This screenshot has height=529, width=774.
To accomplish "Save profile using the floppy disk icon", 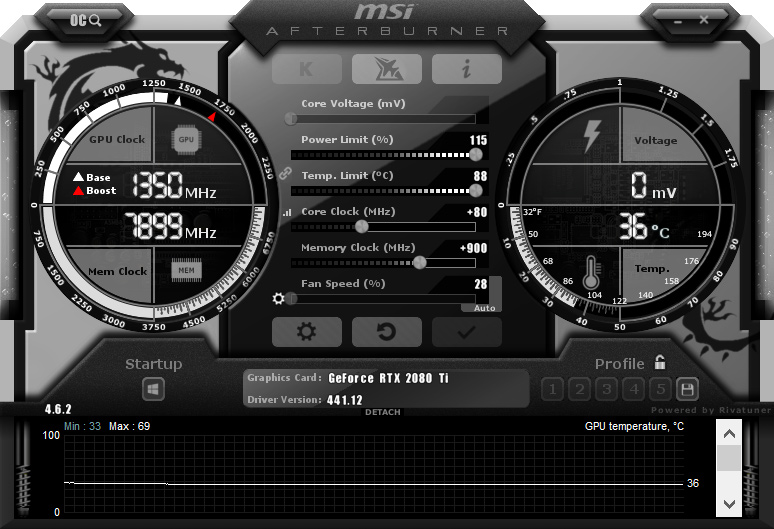I will coord(687,389).
